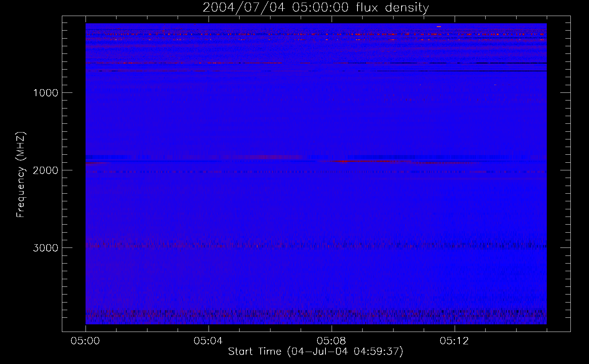Click the 05:00 time tick label
589x364 pixels.
point(86,341)
